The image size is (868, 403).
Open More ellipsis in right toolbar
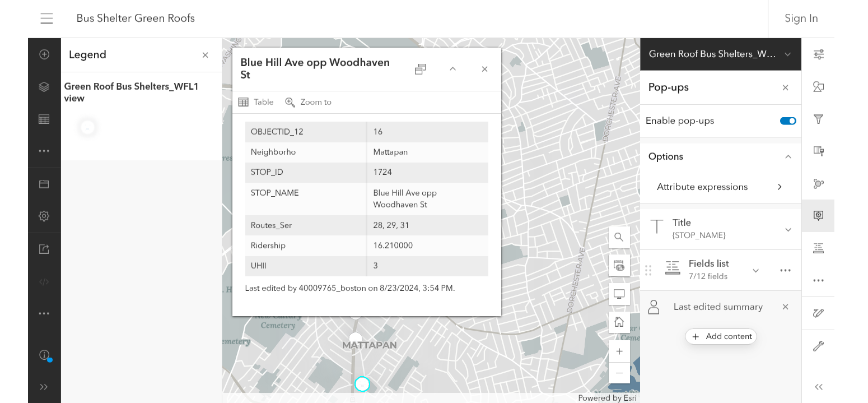[x=818, y=280]
